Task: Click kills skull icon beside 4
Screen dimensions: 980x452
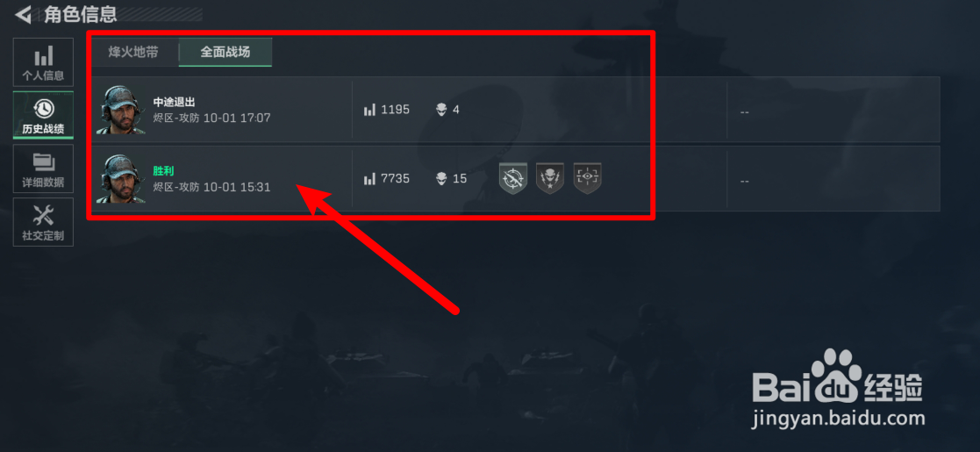Action: pos(441,110)
